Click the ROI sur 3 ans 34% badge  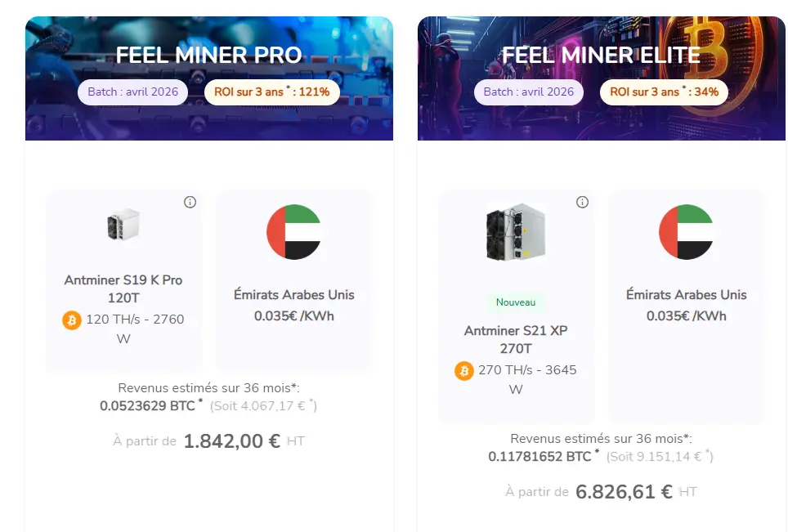(x=664, y=92)
